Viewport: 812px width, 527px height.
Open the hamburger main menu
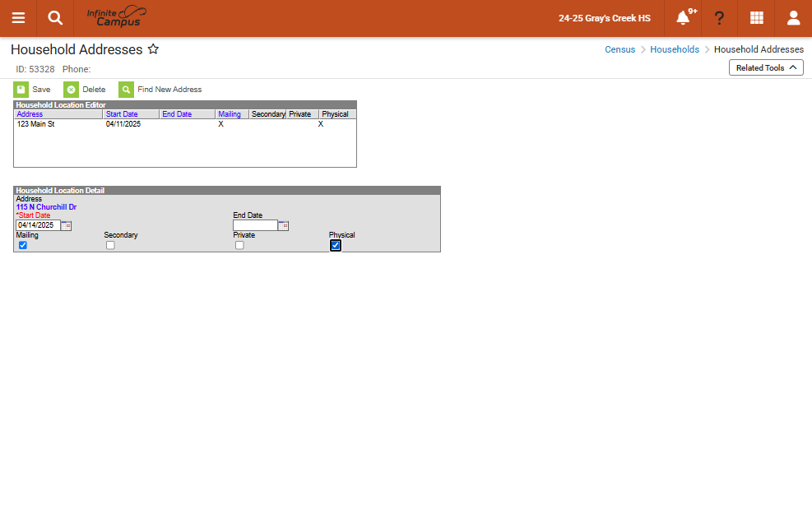pos(18,18)
